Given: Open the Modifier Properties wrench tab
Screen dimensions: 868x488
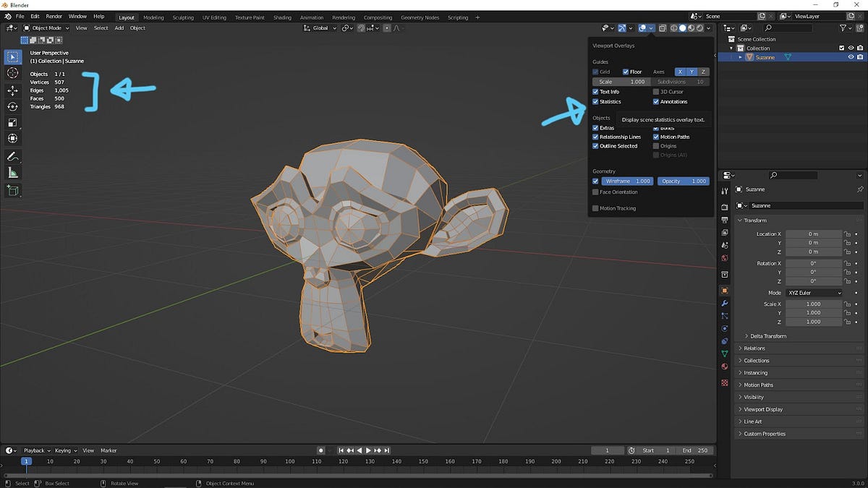Looking at the screenshot, I should point(724,304).
